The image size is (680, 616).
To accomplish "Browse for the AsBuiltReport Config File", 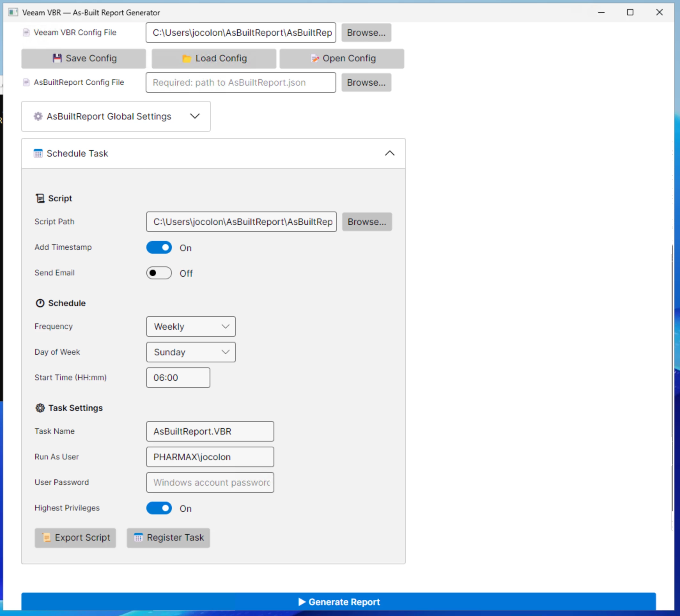I will (x=366, y=83).
